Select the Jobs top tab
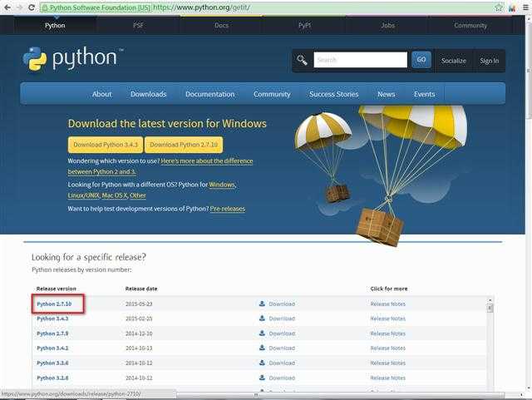 coord(388,25)
